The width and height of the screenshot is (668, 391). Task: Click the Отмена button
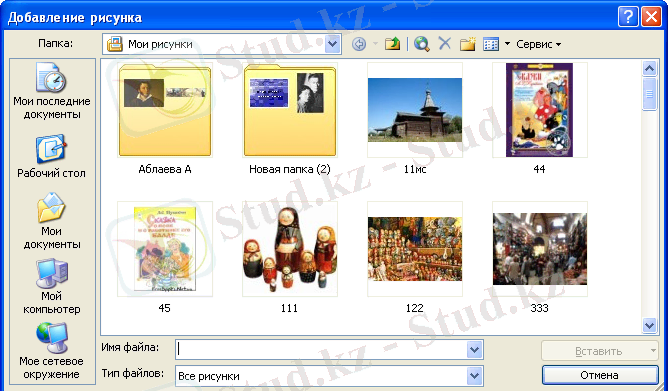pos(600,375)
